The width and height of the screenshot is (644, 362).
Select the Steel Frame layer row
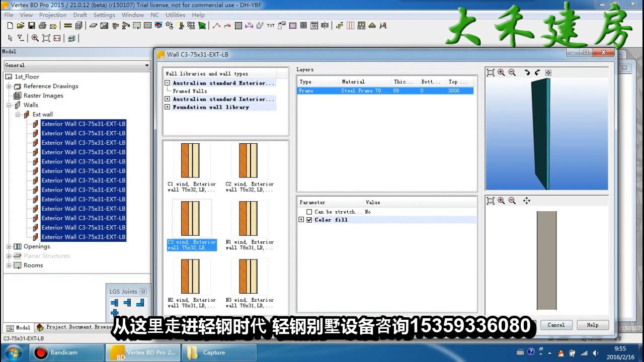click(x=385, y=91)
